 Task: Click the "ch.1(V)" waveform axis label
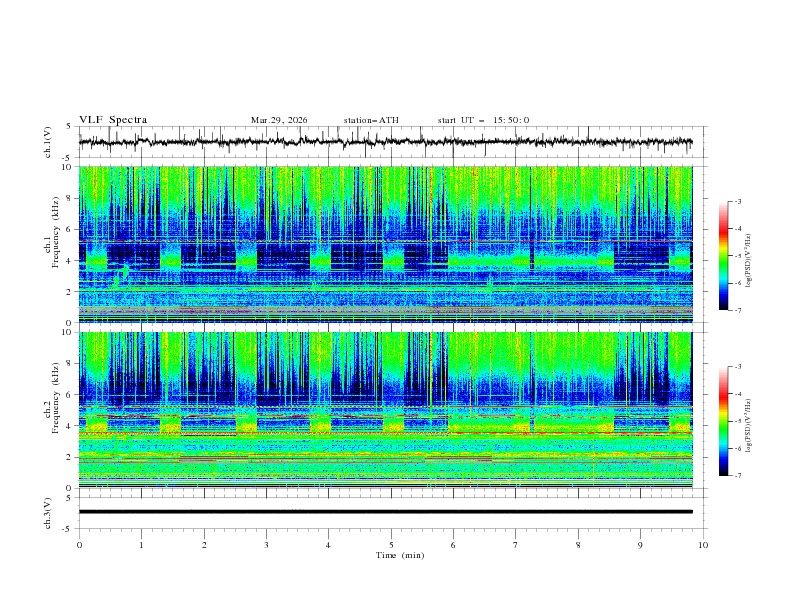click(48, 142)
